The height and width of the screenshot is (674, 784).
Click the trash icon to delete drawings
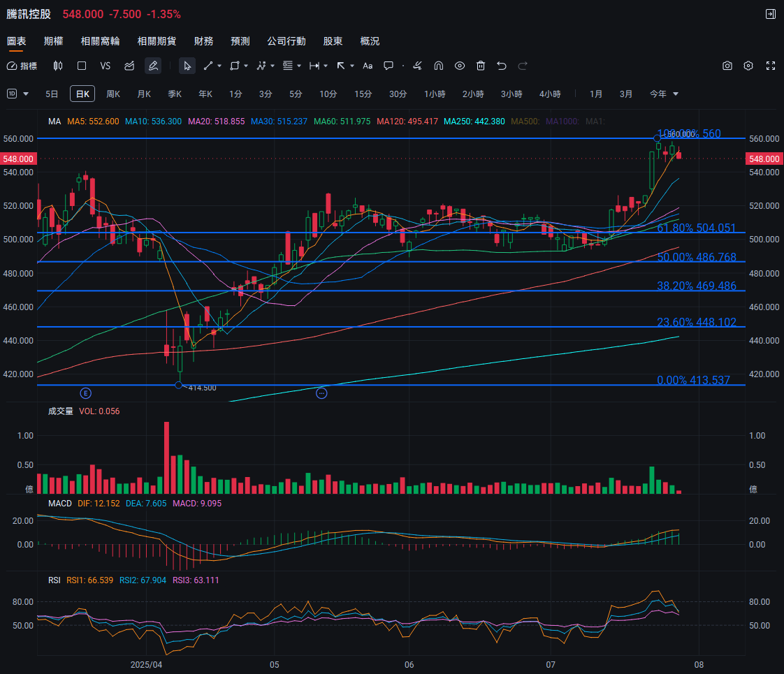(x=481, y=66)
